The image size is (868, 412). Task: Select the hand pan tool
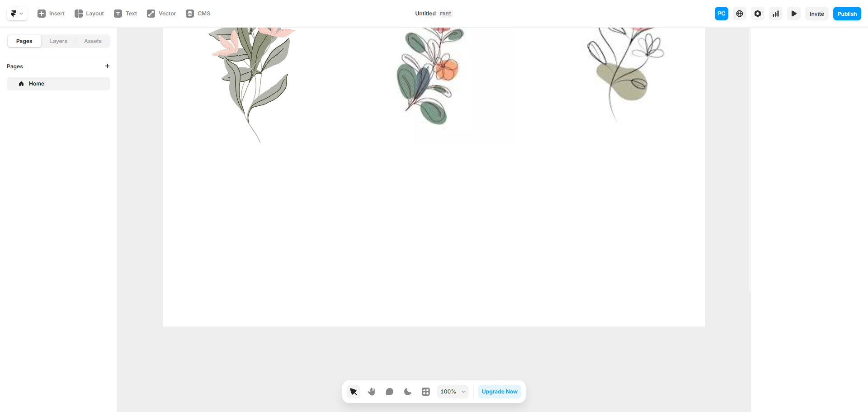tap(372, 392)
